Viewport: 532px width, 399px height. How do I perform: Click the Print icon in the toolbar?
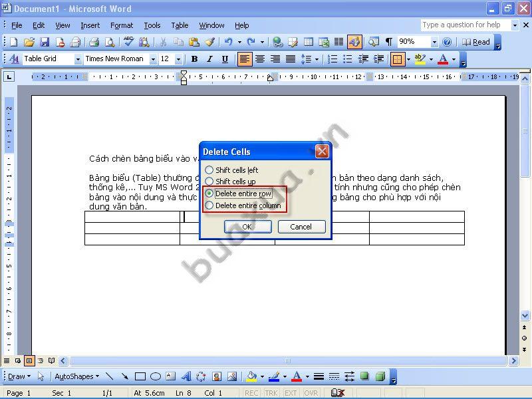(94, 42)
